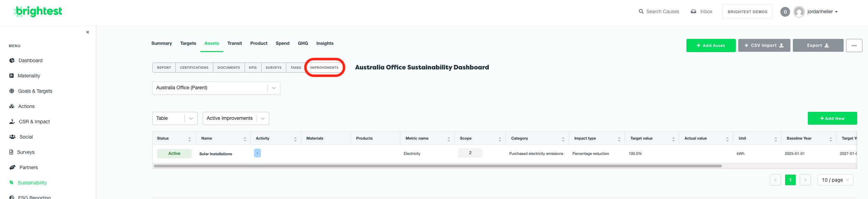Click the CSV Import button
Image resolution: width=868 pixels, height=199 pixels.
tap(764, 45)
